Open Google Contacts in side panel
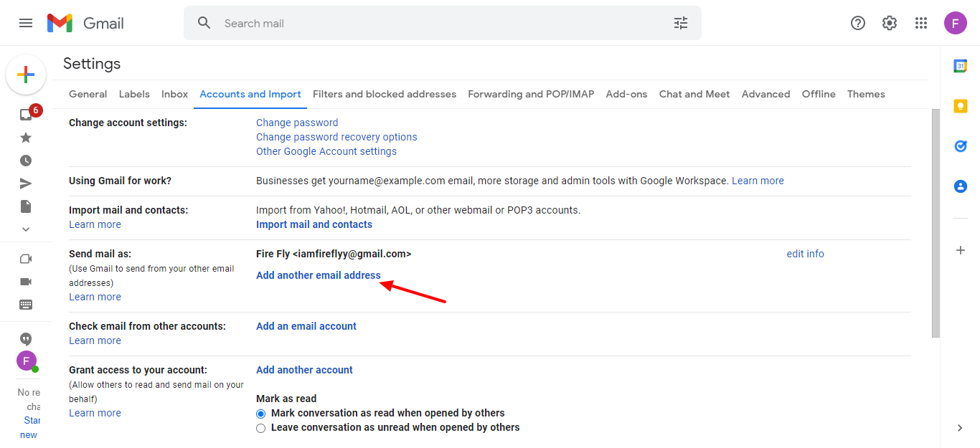Viewport: 980px width, 448px height. pyautogui.click(x=960, y=186)
